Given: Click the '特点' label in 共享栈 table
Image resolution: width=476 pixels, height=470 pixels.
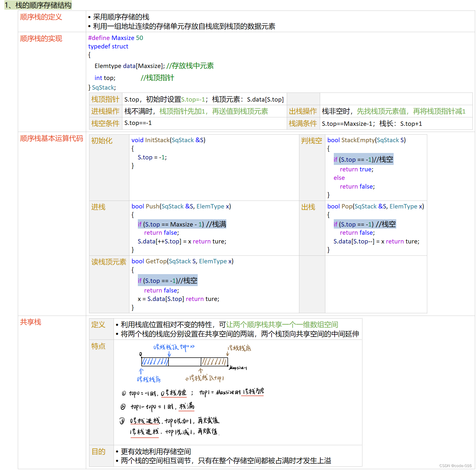Looking at the screenshot, I should pyautogui.click(x=98, y=346).
